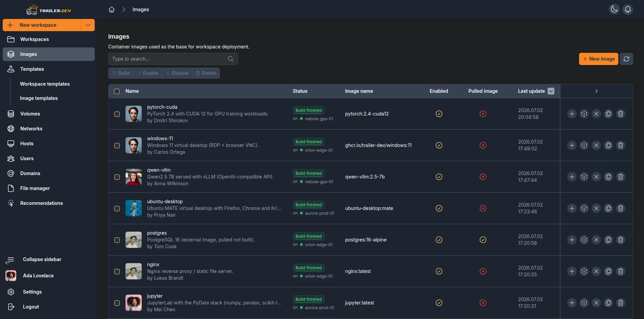
Task: Click refresh icon beside New Image
Action: 626,59
